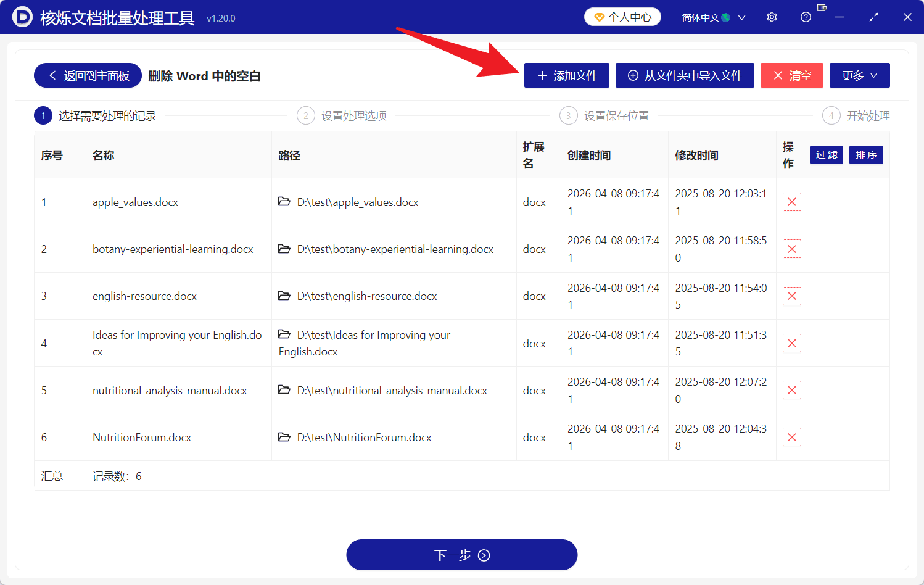Click the red X icon for nutritional-analysis-manual.docx

click(792, 390)
